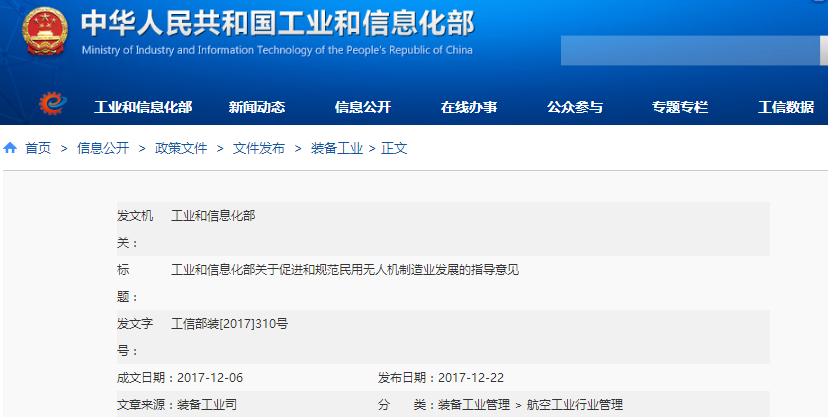Click the national emblem icon in header

[x=42, y=32]
